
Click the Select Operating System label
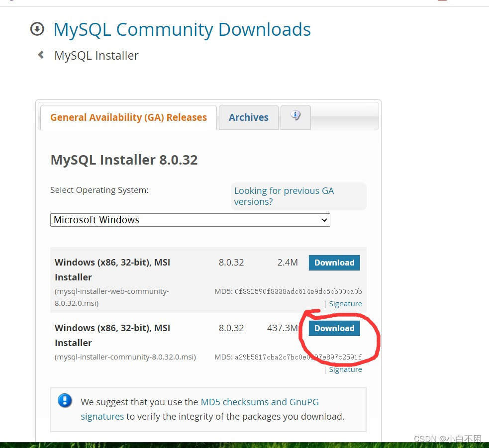(99, 190)
